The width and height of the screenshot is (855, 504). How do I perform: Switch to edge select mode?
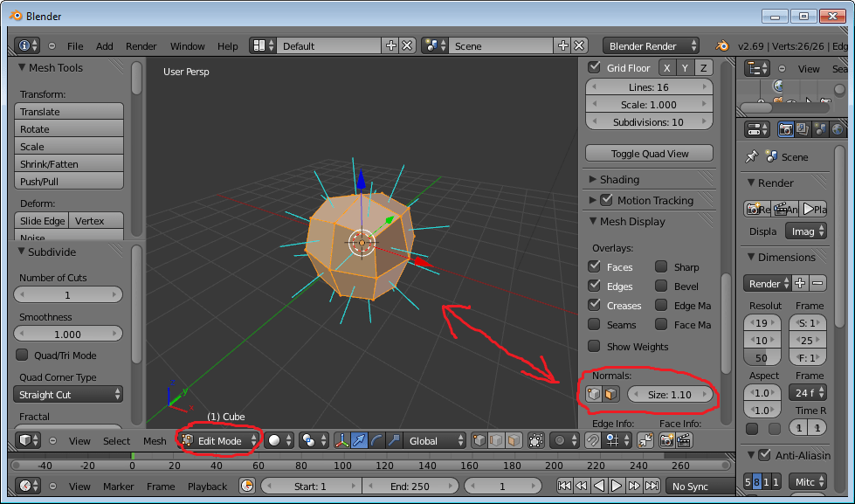pyautogui.click(x=496, y=441)
